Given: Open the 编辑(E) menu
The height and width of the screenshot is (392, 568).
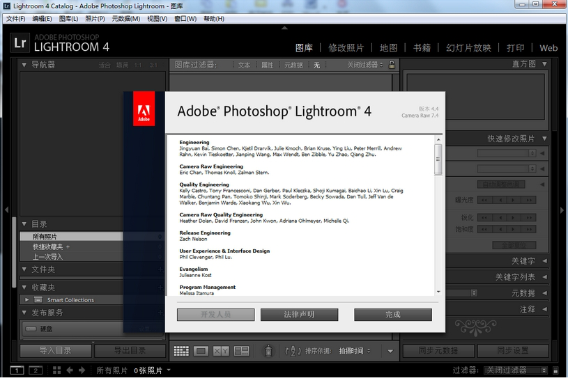Looking at the screenshot, I should [x=42, y=19].
